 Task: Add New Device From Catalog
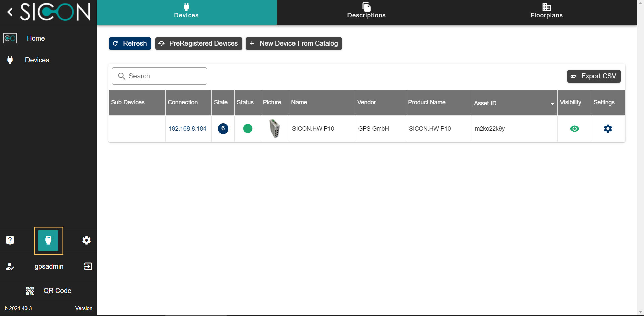point(293,43)
